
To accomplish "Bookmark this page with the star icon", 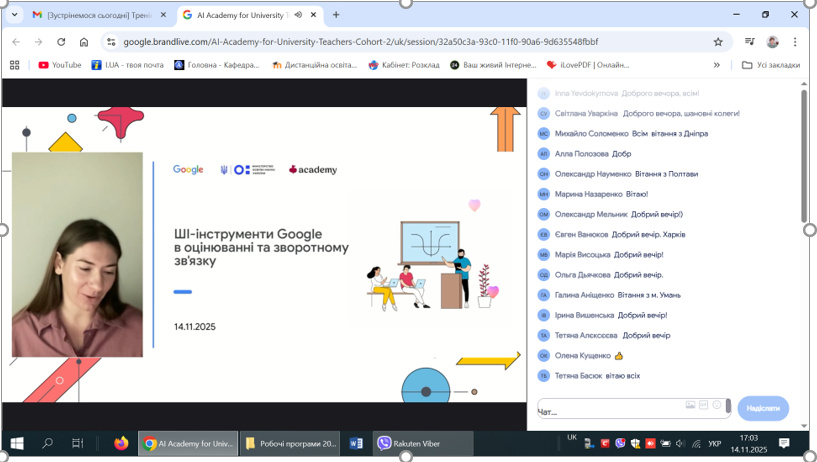I will pos(718,42).
